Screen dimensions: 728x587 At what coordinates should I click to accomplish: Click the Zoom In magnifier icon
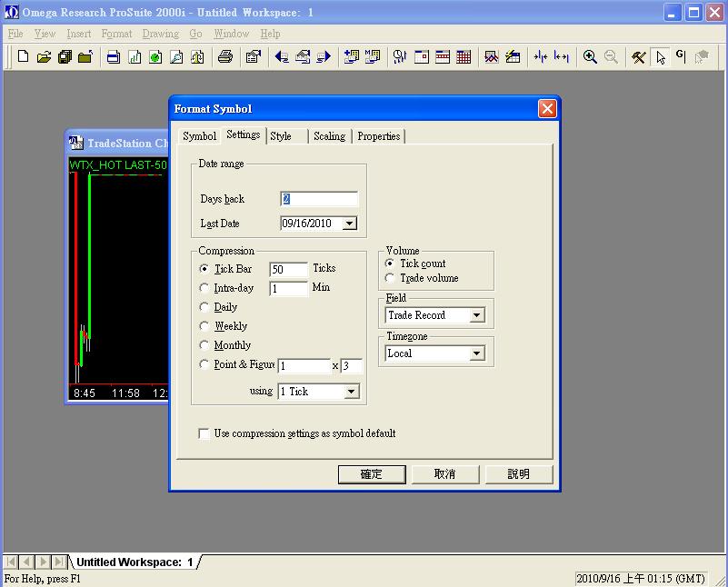coord(590,56)
